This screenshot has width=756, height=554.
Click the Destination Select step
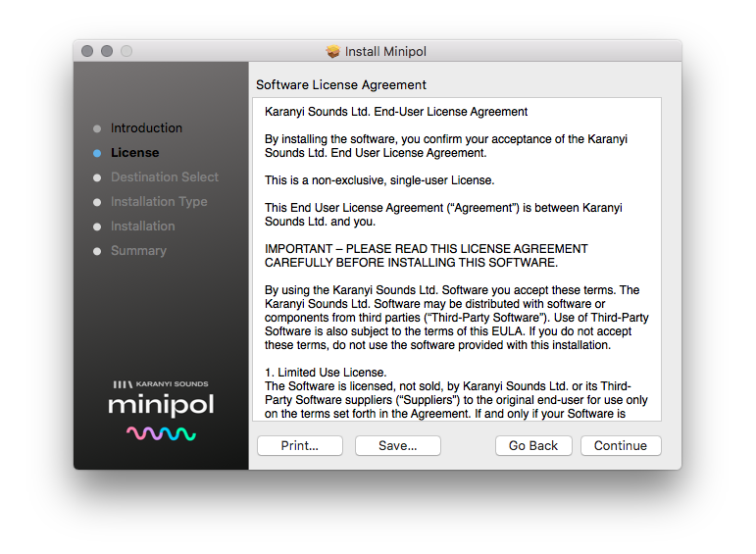coord(165,176)
